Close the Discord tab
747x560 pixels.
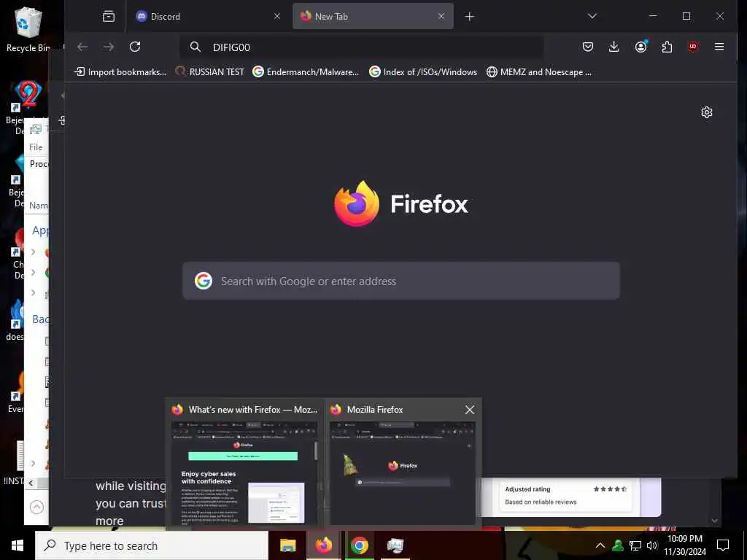277,17
